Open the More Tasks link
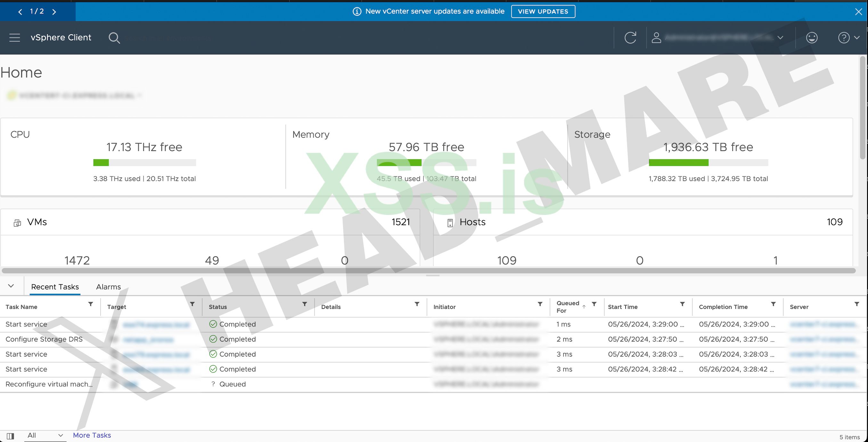Viewport: 868px width, 442px height. point(92,435)
